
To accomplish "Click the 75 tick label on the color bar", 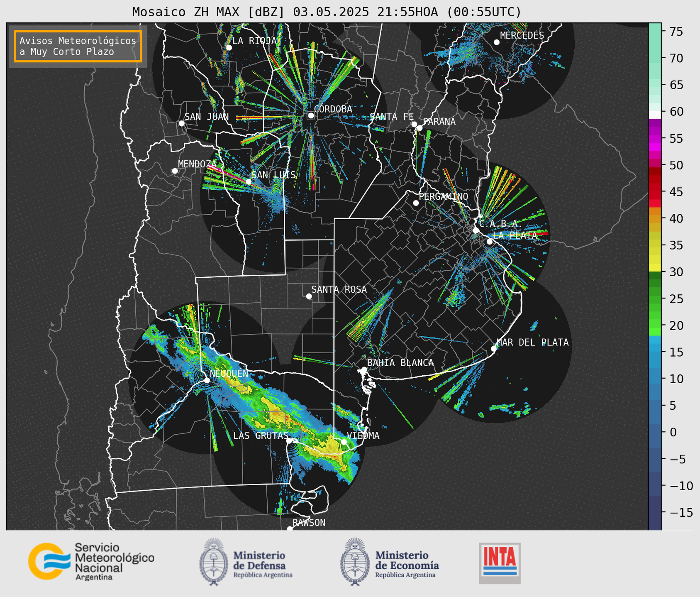I will click(676, 32).
